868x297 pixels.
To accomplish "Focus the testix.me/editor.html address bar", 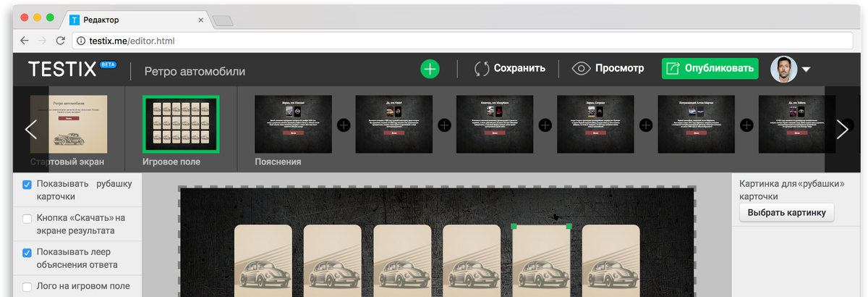I will click(463, 41).
